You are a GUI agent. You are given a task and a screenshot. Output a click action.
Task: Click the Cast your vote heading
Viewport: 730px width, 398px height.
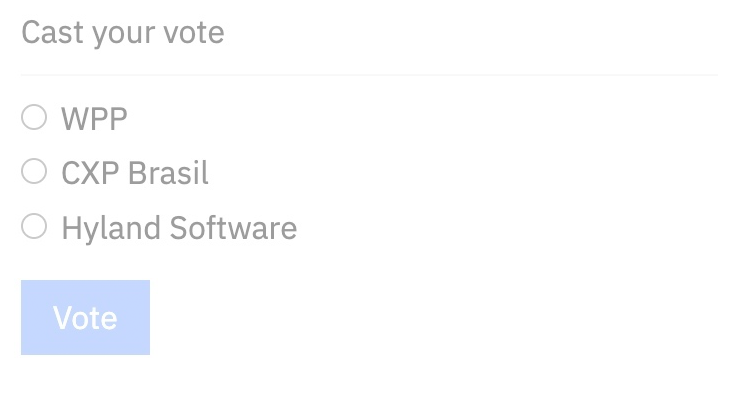pos(123,33)
